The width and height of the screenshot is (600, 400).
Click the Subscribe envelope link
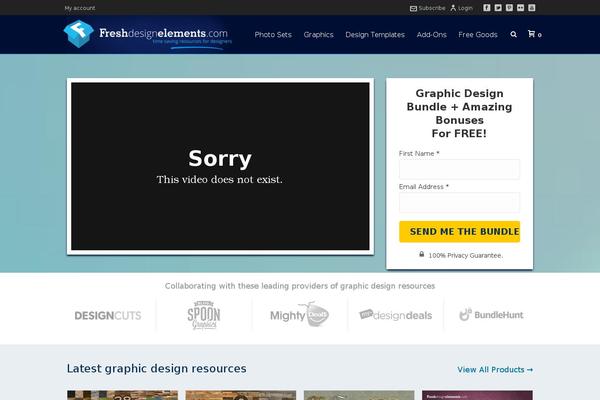click(x=427, y=8)
